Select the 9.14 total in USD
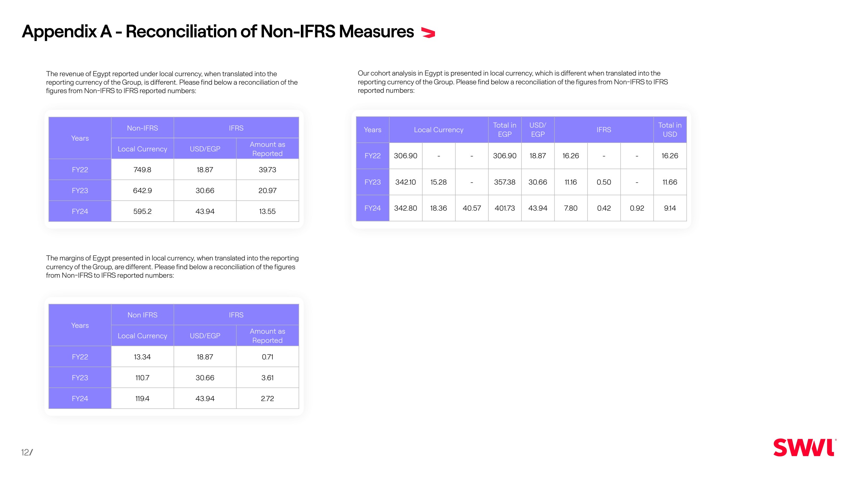The width and height of the screenshot is (868, 488). point(669,208)
